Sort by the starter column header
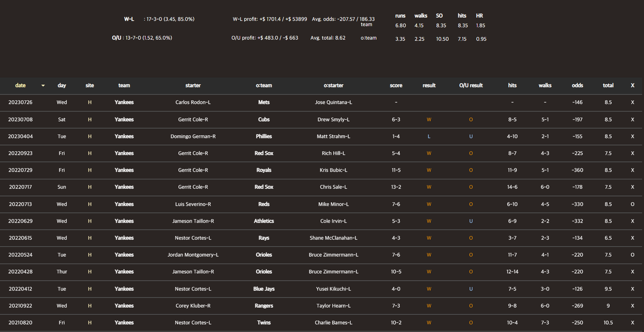The height and width of the screenshot is (332, 644). point(193,85)
